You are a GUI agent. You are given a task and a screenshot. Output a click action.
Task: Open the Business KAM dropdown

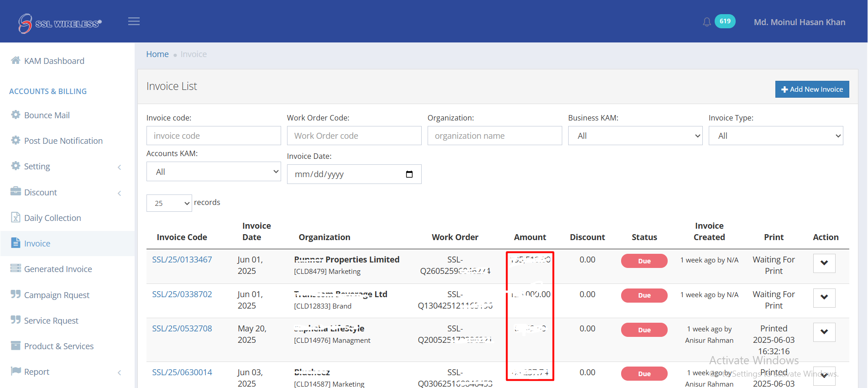click(635, 136)
